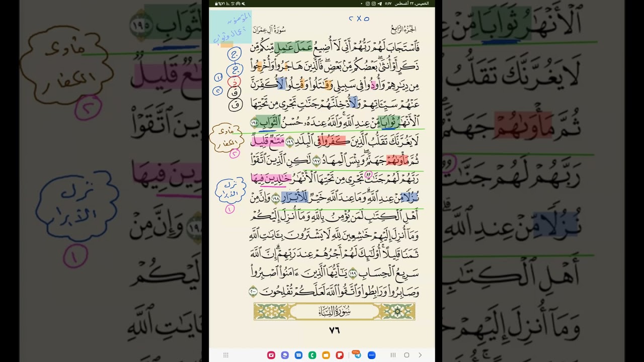Tap the date text in status bar

[x=412, y=4]
